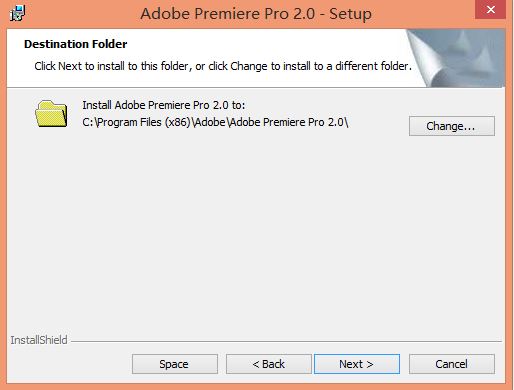Go to the previous step with Back

point(269,364)
